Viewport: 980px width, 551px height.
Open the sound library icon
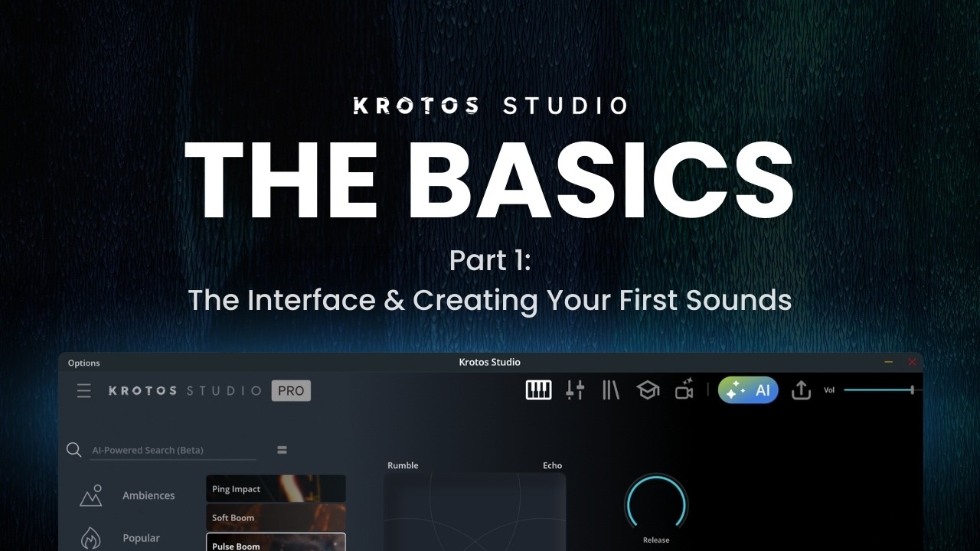(611, 390)
